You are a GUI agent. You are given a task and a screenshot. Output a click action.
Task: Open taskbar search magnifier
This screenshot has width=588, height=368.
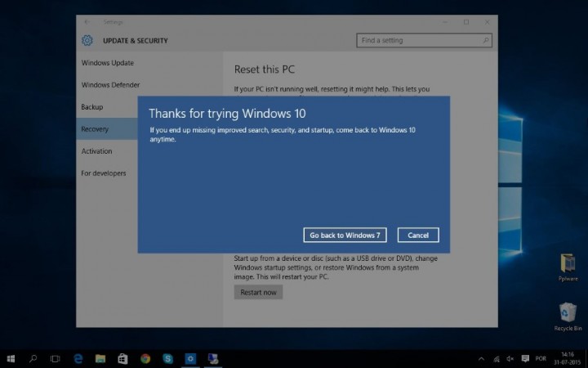33,359
